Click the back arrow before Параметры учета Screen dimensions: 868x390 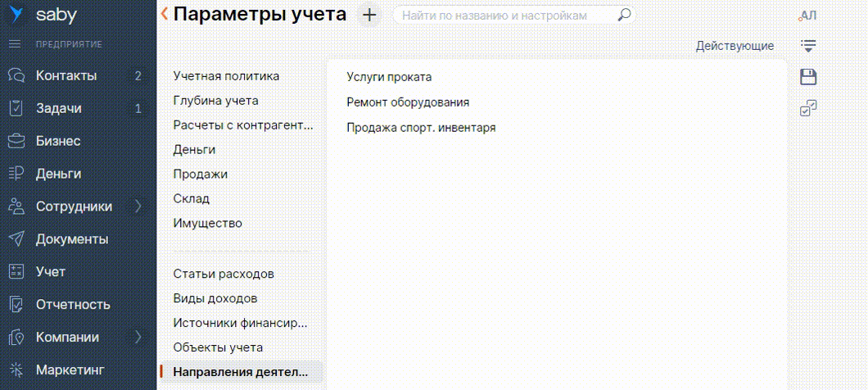tap(165, 14)
